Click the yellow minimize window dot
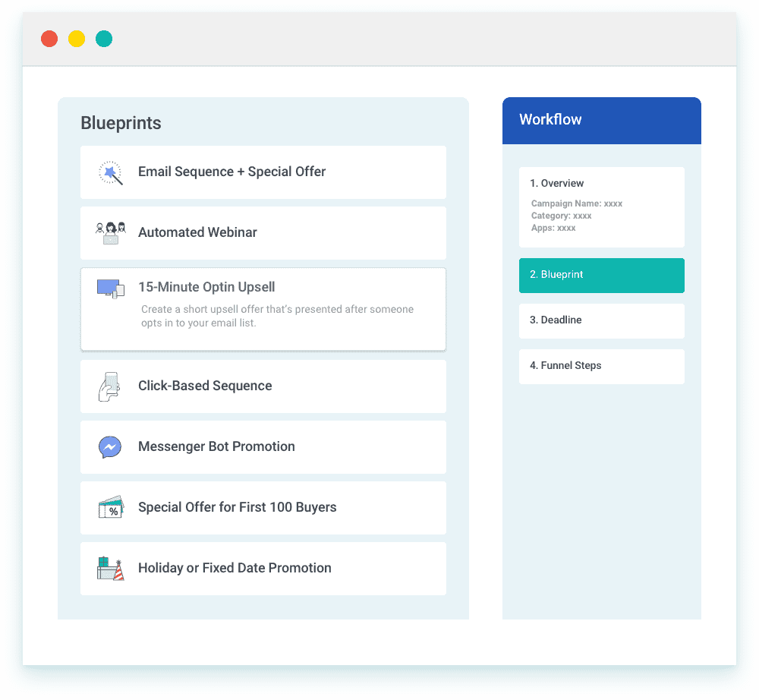 (77, 39)
